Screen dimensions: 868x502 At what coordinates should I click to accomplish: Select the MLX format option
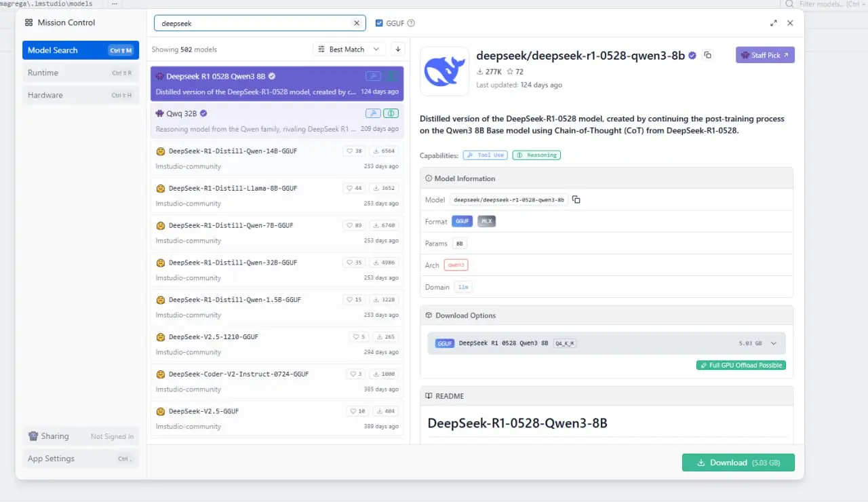[486, 221]
